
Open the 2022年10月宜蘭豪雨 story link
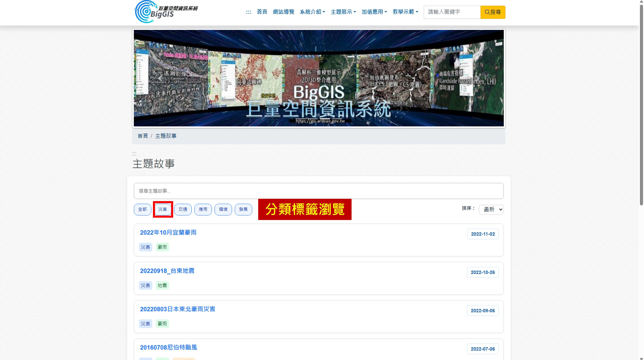coord(168,232)
